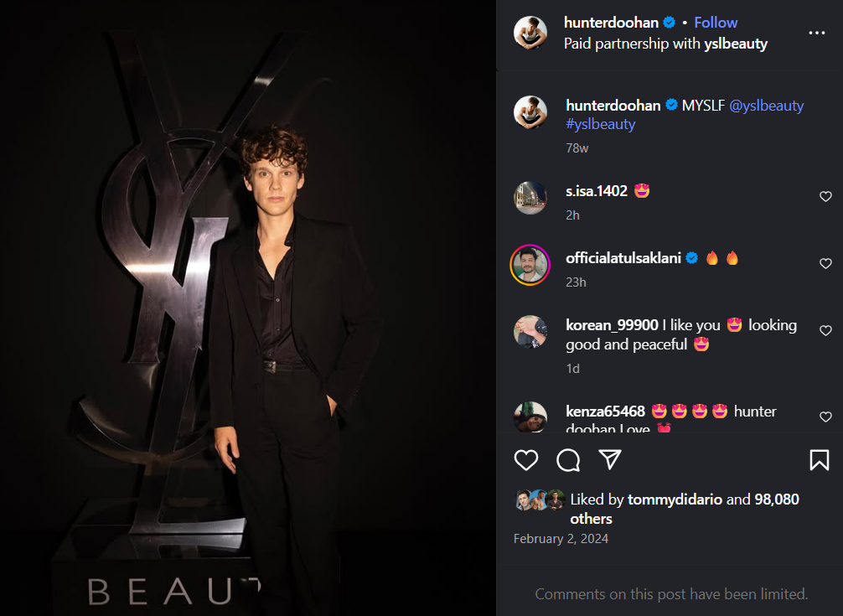View officialatulsaklani's story avatar
Viewport: 843px width, 616px height.
click(530, 265)
